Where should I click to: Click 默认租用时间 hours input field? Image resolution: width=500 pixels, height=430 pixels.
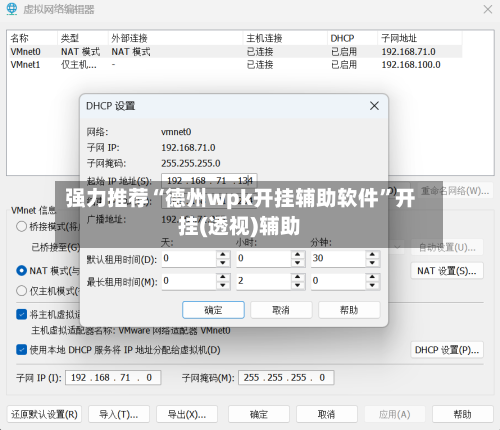click(x=264, y=259)
